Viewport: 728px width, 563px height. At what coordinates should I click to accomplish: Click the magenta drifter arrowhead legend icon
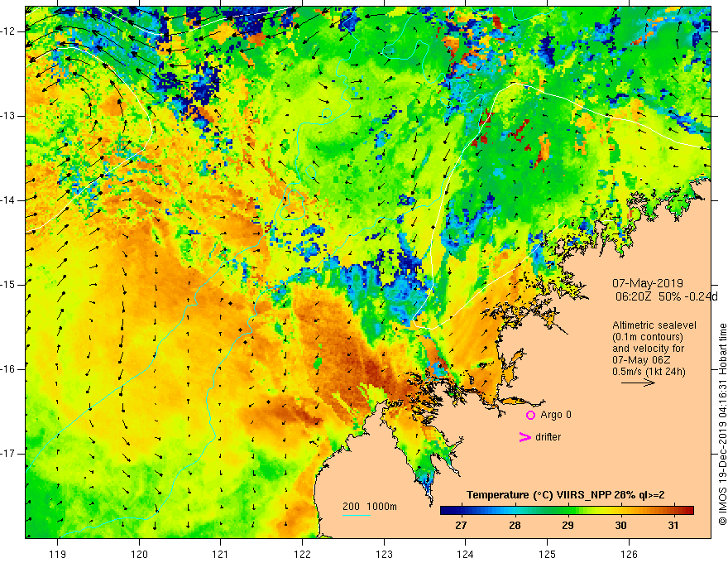pos(524,437)
